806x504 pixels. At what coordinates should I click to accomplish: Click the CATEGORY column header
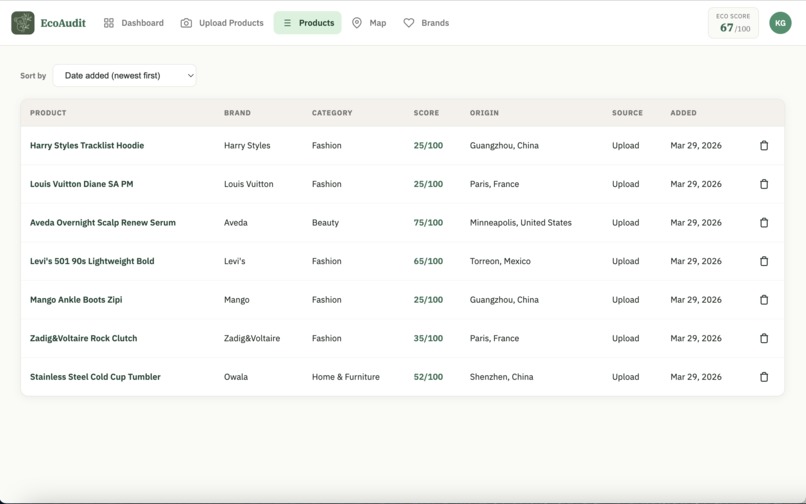[x=332, y=113]
